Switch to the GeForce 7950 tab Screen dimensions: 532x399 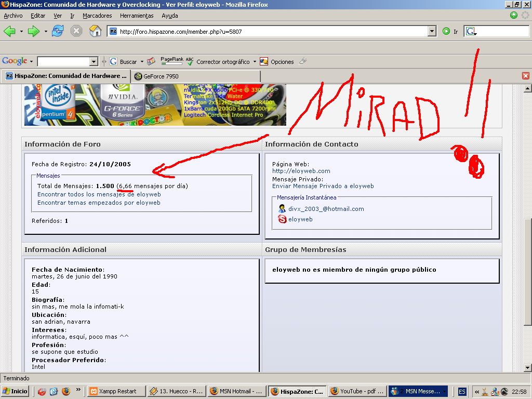click(x=161, y=76)
